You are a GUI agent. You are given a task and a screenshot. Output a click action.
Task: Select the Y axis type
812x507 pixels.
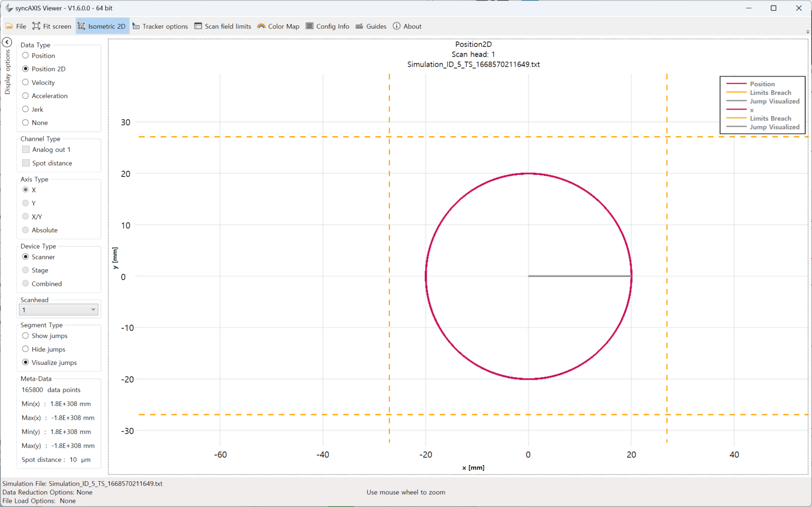pos(25,203)
